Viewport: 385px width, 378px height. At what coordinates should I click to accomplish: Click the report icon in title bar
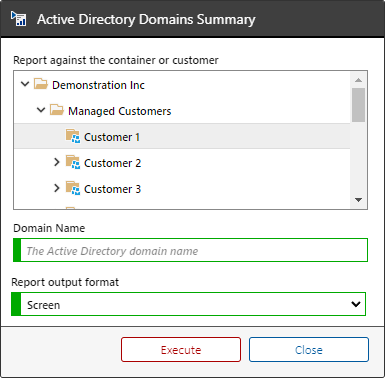point(18,19)
